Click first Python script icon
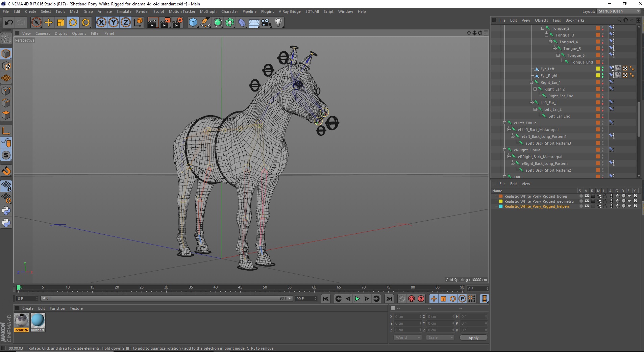Image resolution: width=644 pixels, height=352 pixels. pyautogui.click(x=6, y=211)
